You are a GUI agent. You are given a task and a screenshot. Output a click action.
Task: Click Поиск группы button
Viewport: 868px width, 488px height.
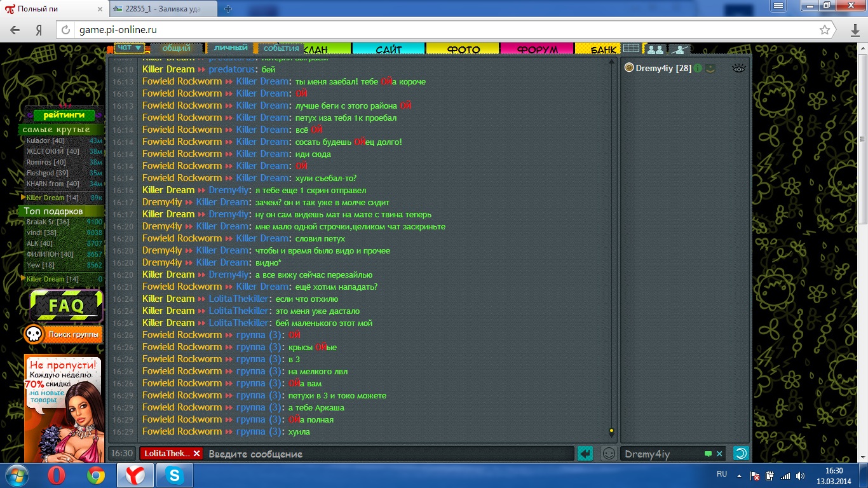pyautogui.click(x=74, y=334)
